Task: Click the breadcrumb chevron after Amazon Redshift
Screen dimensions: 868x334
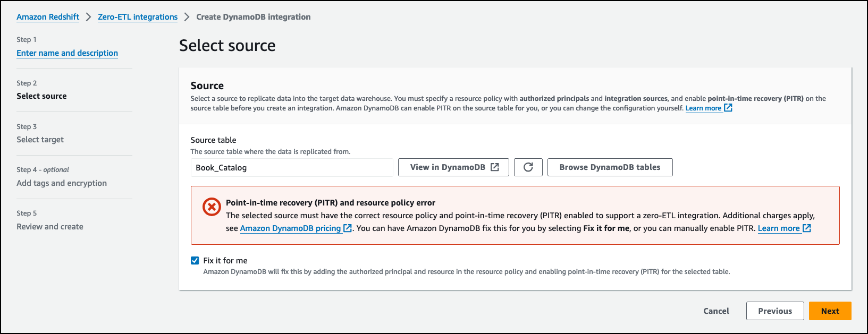Action: (89, 17)
